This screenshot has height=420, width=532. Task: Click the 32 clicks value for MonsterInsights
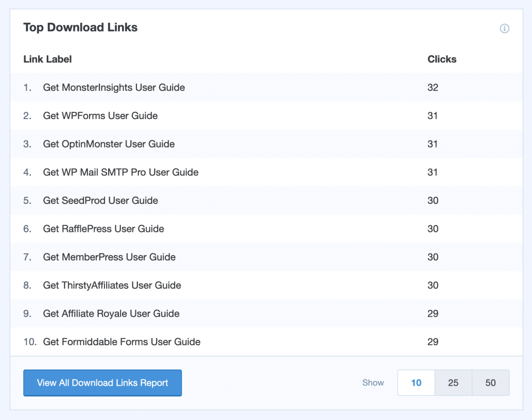pyautogui.click(x=432, y=88)
